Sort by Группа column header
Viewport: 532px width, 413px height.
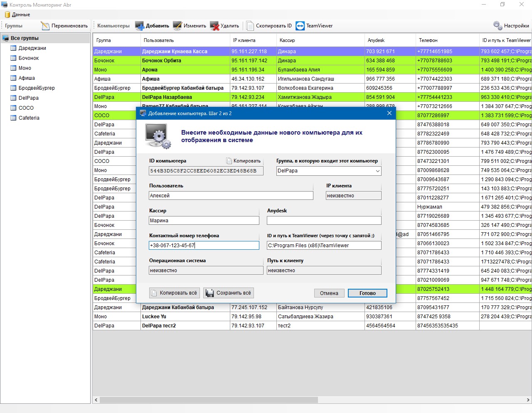click(117, 40)
